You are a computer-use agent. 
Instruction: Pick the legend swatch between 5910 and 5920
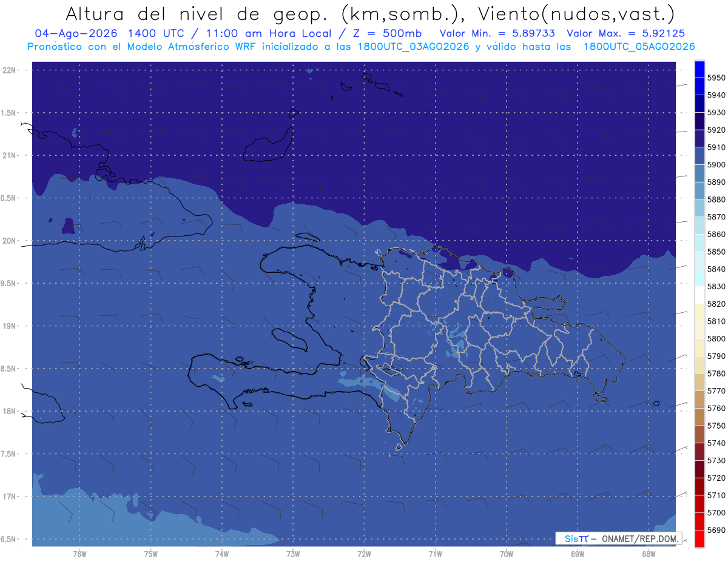699,138
